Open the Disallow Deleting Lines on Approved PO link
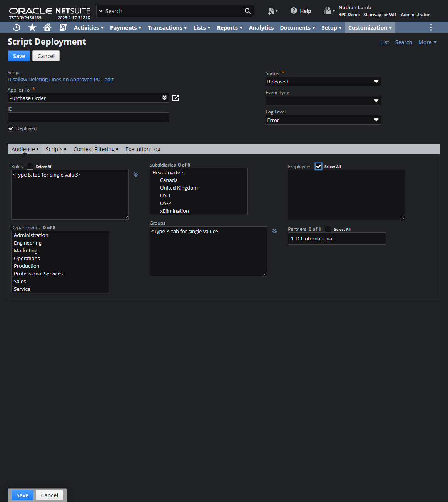This screenshot has height=502, width=448. pos(54,80)
